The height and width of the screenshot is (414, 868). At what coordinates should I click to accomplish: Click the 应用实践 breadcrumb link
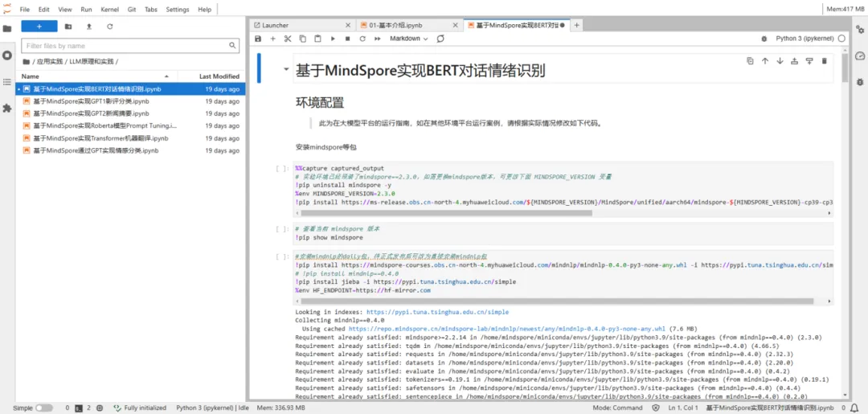click(x=51, y=61)
